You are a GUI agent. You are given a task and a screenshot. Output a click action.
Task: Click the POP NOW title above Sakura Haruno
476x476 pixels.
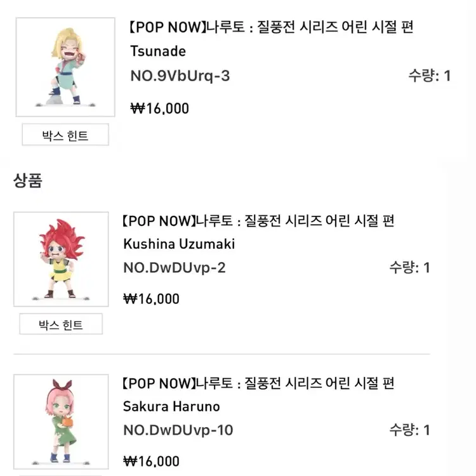(x=259, y=383)
